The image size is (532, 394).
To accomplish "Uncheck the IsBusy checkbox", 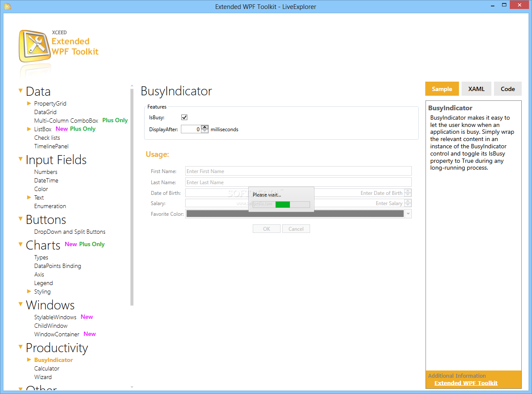I will 184,118.
